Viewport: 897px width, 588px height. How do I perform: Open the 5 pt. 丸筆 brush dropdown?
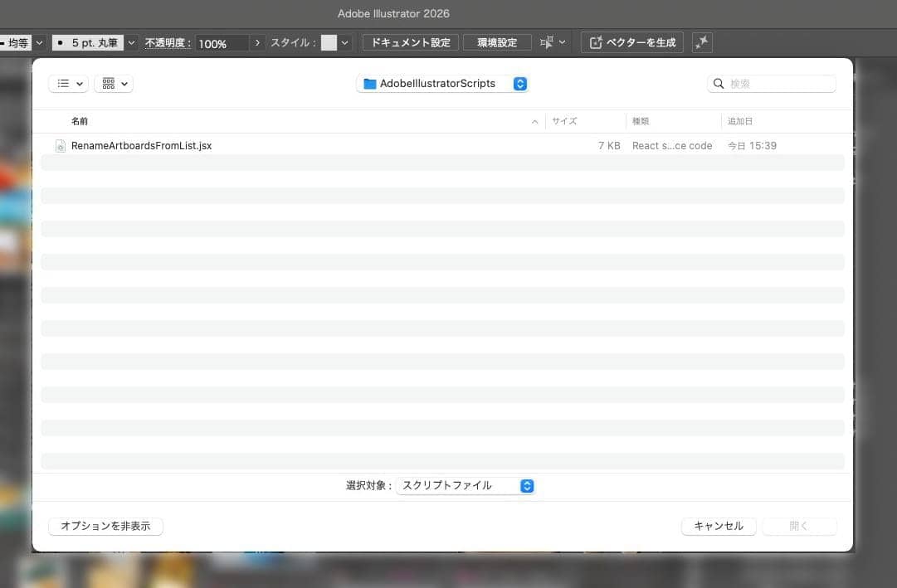point(131,43)
